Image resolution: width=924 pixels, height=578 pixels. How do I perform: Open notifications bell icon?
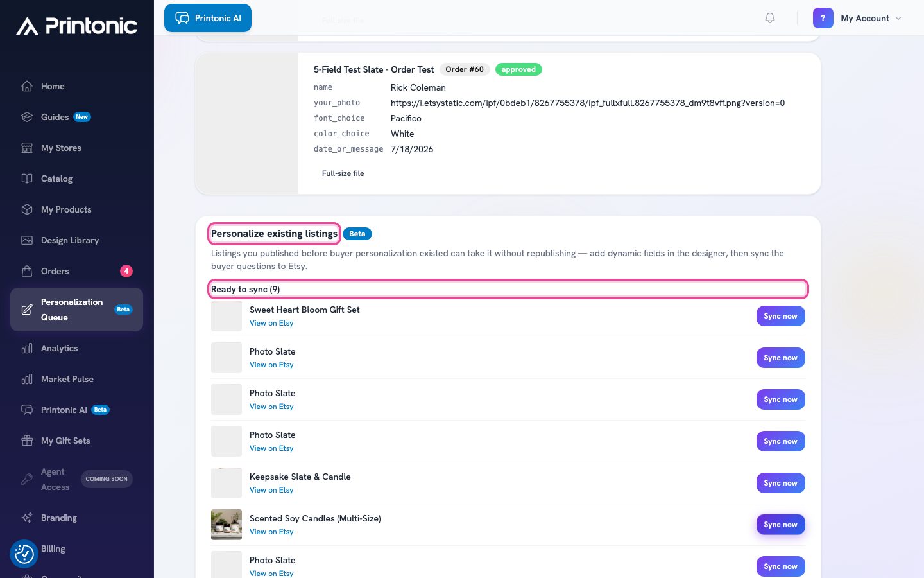(x=770, y=18)
